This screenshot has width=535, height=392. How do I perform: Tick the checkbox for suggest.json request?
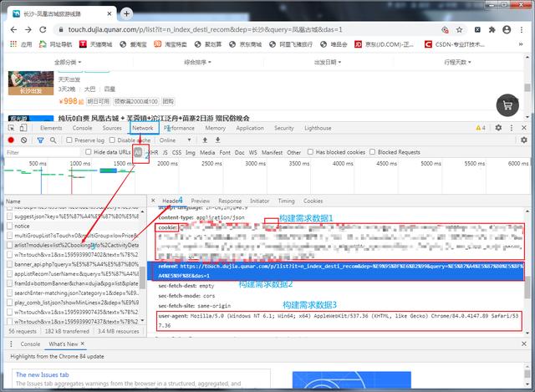(x=9, y=216)
